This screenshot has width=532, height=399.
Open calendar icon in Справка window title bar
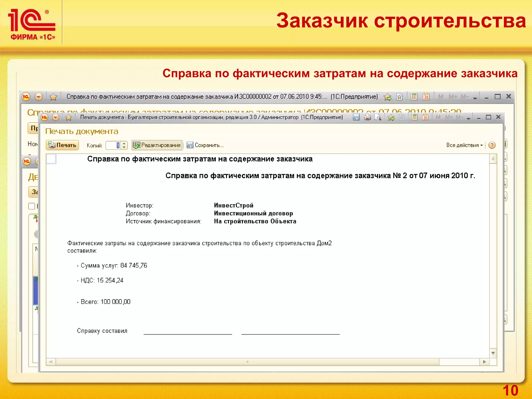coord(426,97)
